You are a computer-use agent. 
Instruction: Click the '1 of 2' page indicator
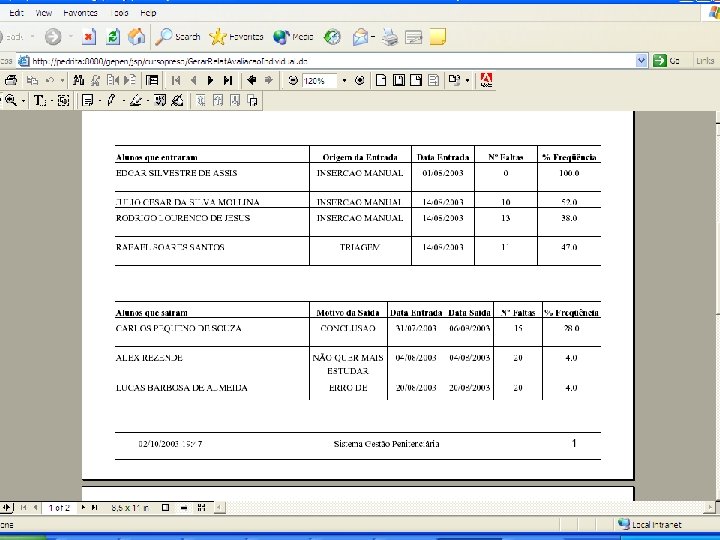point(59,508)
